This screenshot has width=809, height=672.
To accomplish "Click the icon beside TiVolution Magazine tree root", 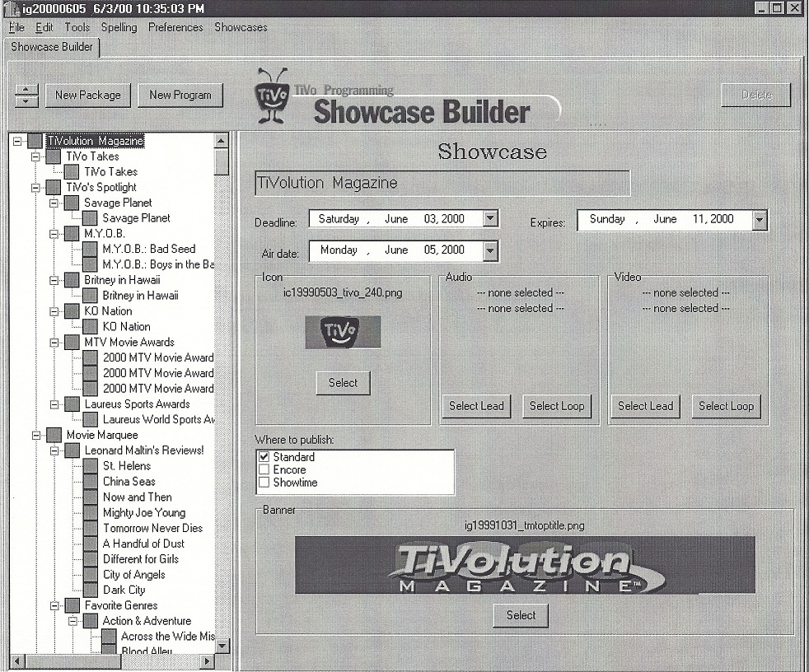I will click(35, 140).
